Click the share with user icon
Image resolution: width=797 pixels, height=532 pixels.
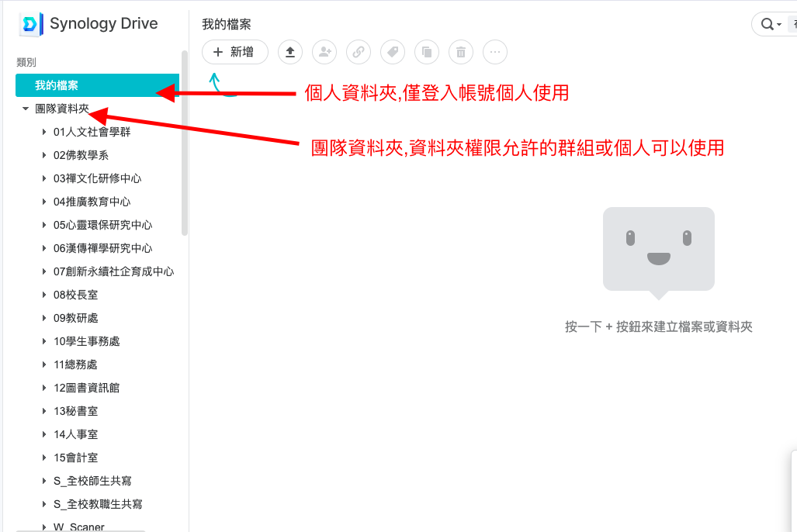(x=324, y=52)
